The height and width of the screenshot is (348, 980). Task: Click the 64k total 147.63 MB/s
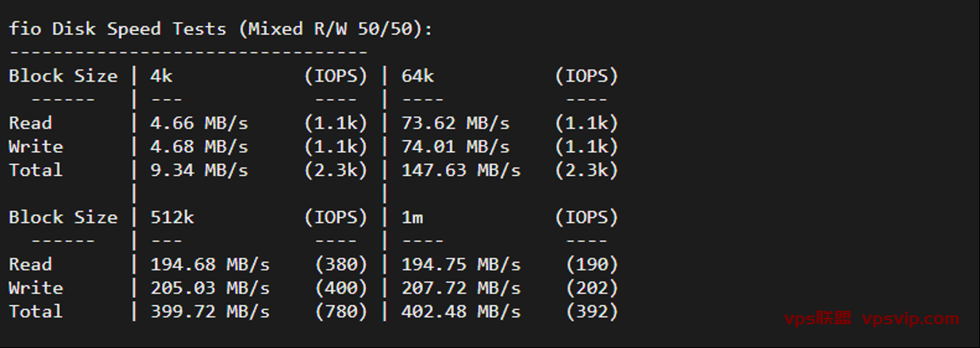click(x=460, y=170)
